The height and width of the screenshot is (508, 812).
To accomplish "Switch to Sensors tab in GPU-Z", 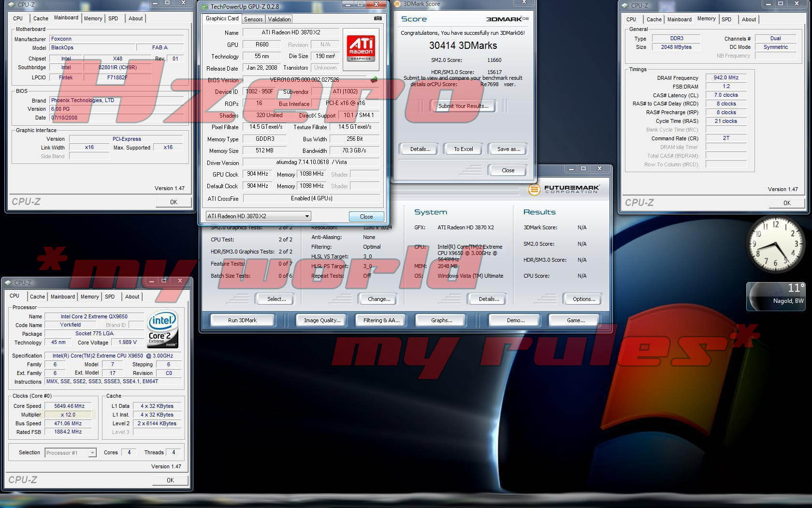I will [253, 19].
